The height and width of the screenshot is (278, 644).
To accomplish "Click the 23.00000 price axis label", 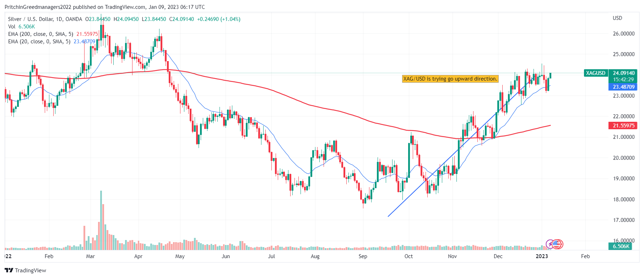I will [x=624, y=96].
